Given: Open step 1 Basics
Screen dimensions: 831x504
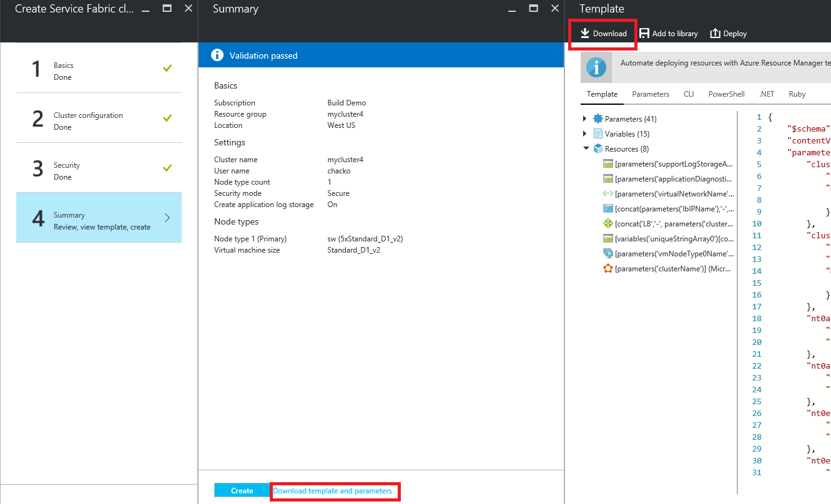Looking at the screenshot, I should pyautogui.click(x=99, y=68).
